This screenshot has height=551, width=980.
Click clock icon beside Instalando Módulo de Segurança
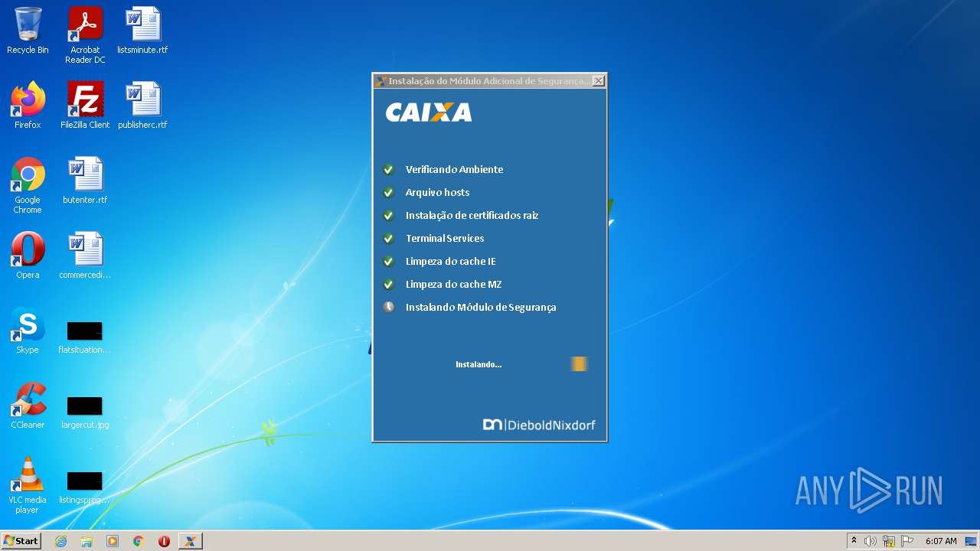[x=389, y=308]
